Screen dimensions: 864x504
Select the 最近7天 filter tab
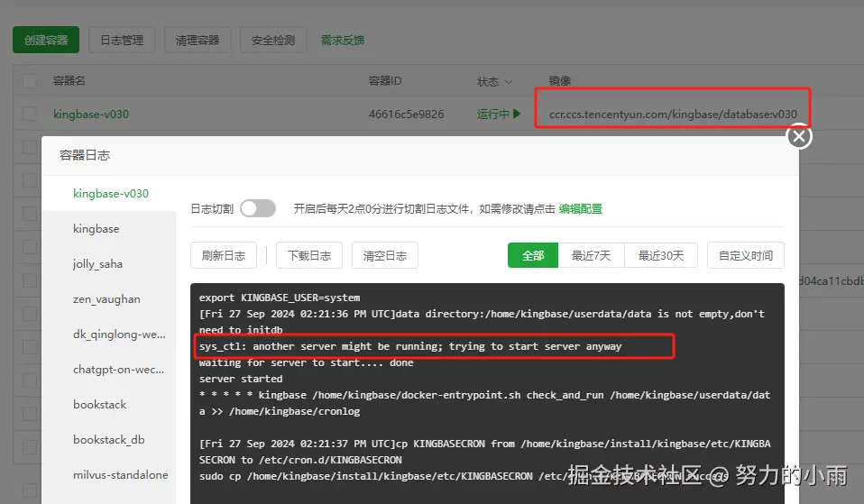pos(592,255)
